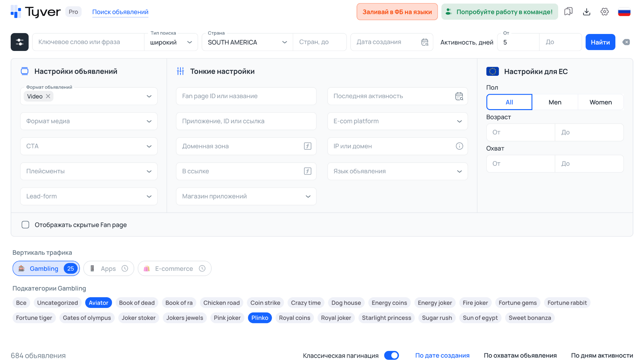The image size is (644, 362).
Task: Click the Facebook icon in Доменная зона field
Action: point(307,146)
